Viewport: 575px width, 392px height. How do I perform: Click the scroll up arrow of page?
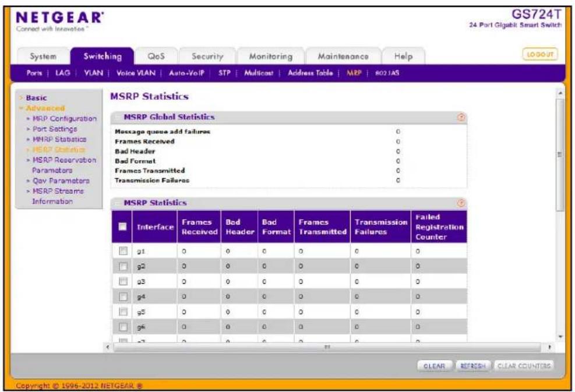(560, 93)
